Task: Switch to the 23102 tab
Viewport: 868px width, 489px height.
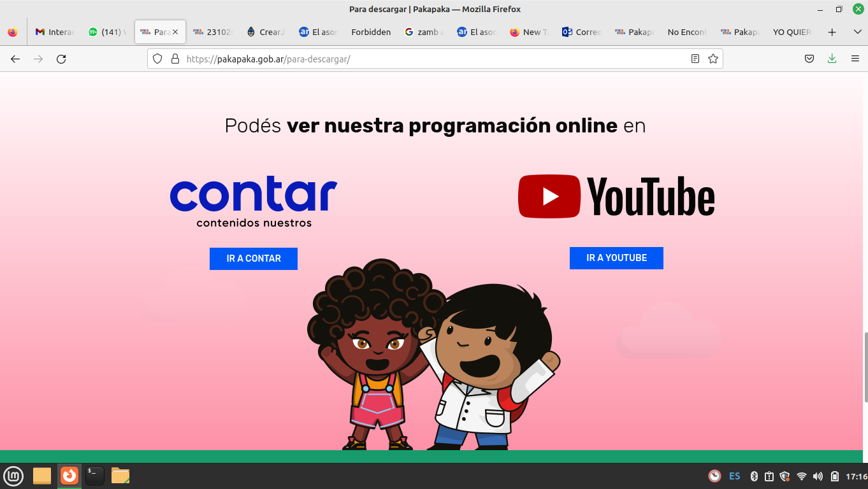Action: pos(212,32)
